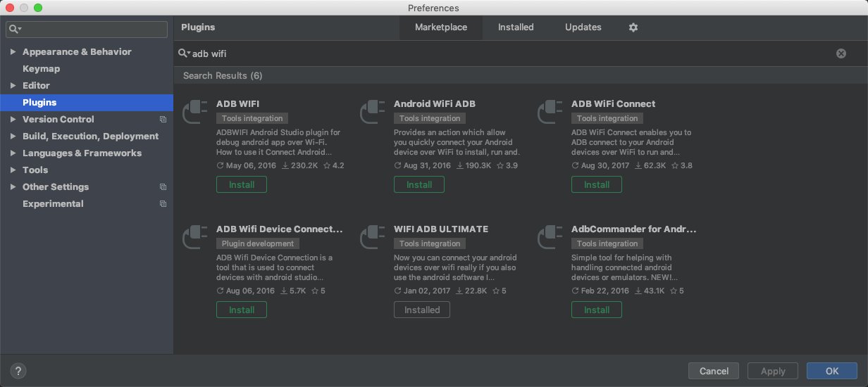
Task: Click the AdbCommander plugin icon
Action: coord(550,238)
